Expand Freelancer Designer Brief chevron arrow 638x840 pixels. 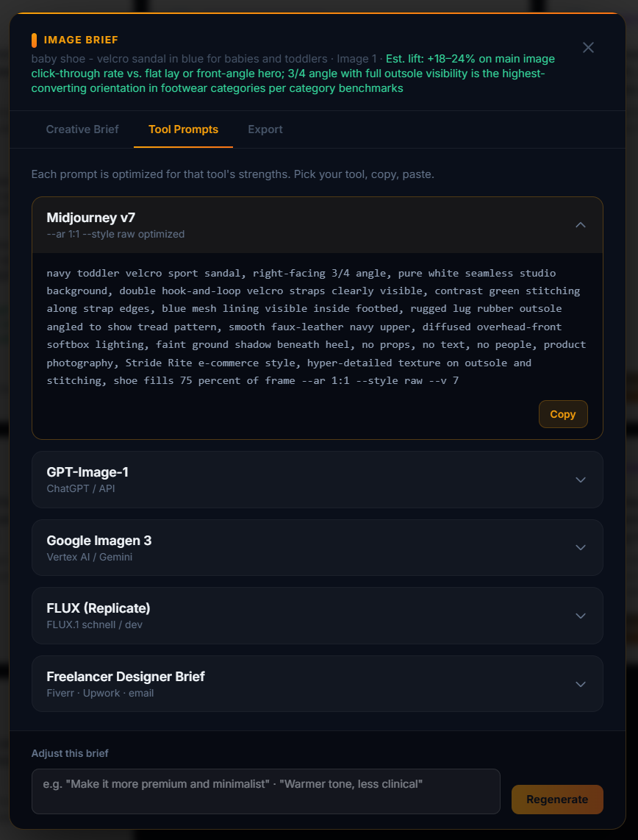pos(581,684)
